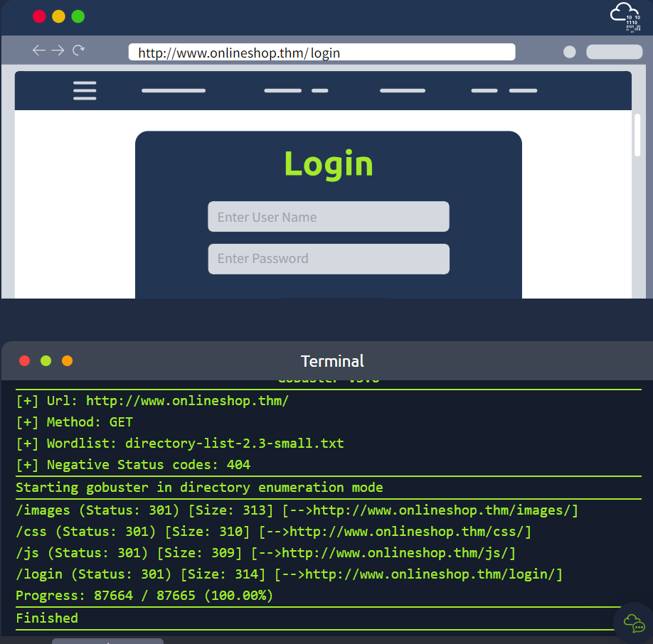The image size is (653, 644).
Task: Click the search pill next to the address bar
Action: coord(613,51)
